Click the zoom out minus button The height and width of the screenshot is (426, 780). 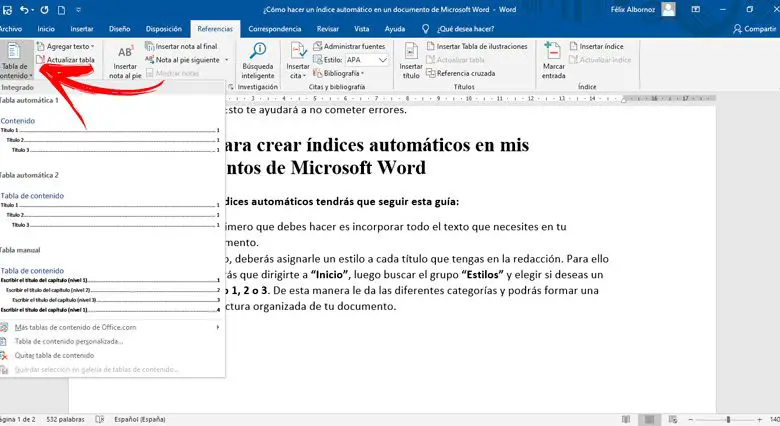tap(690, 420)
